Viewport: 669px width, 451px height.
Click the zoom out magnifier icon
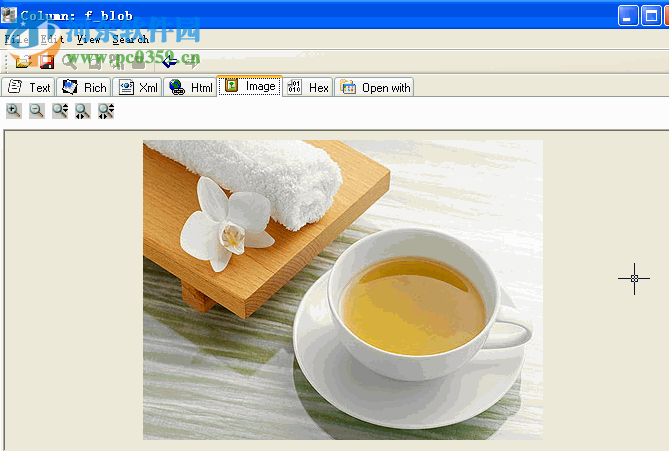37,111
